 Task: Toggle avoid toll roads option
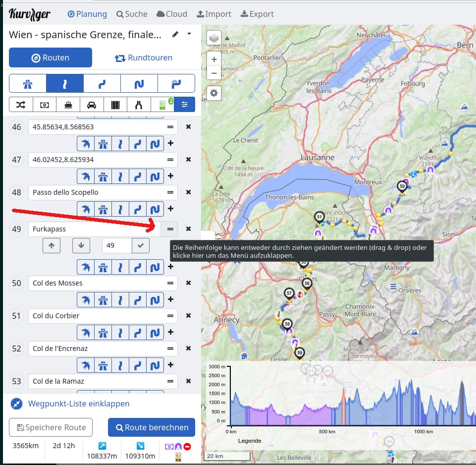coord(44,105)
